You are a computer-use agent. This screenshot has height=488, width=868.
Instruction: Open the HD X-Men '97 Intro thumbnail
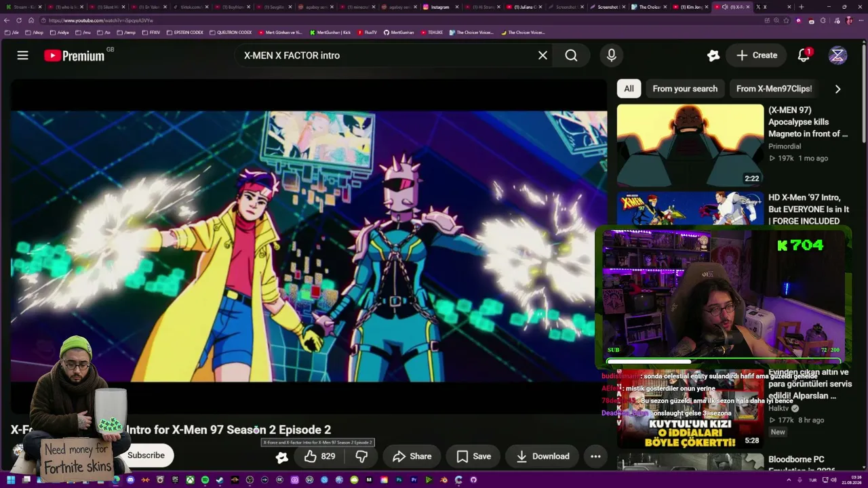[x=690, y=209]
